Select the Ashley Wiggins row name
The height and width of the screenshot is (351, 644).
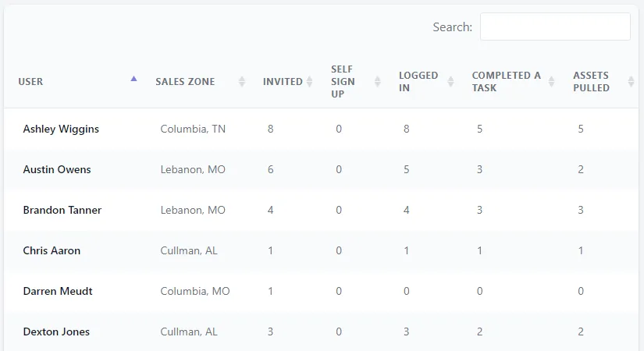(x=61, y=129)
